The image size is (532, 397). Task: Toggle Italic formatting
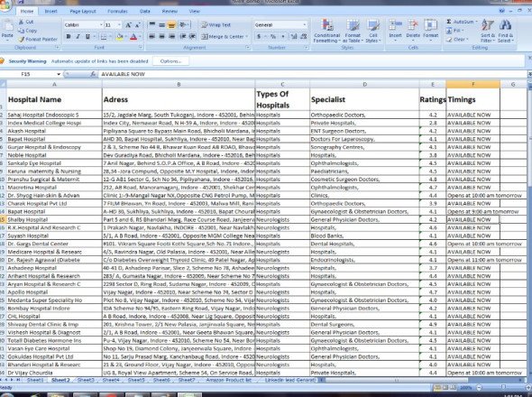[x=78, y=37]
